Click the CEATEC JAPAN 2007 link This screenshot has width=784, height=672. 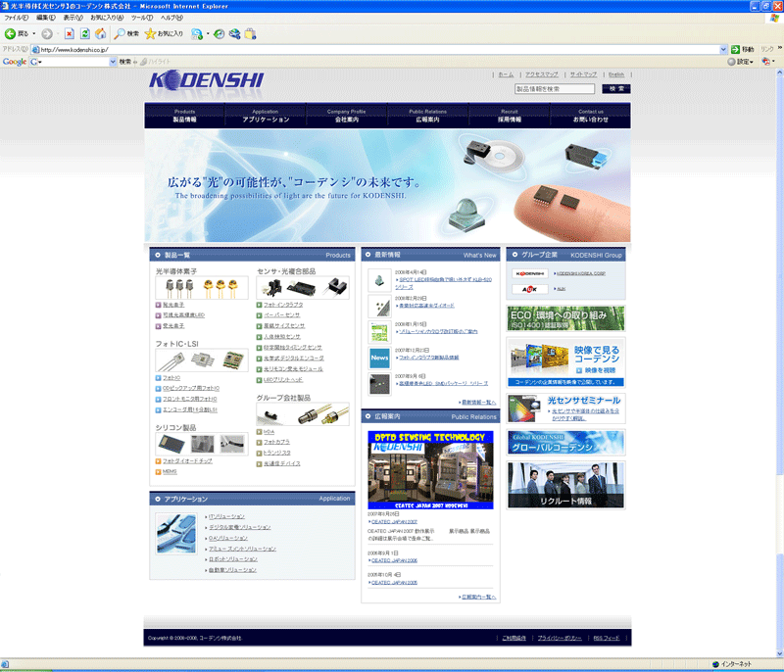pyautogui.click(x=394, y=521)
